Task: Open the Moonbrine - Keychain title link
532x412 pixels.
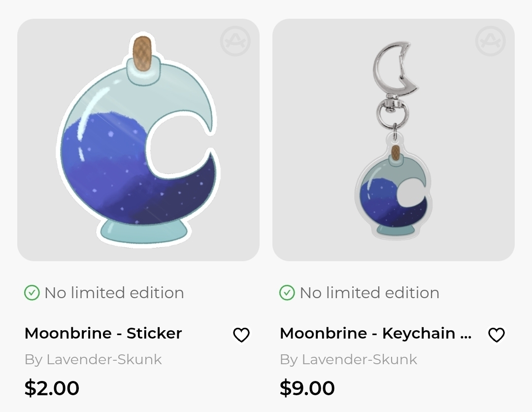Action: click(375, 333)
